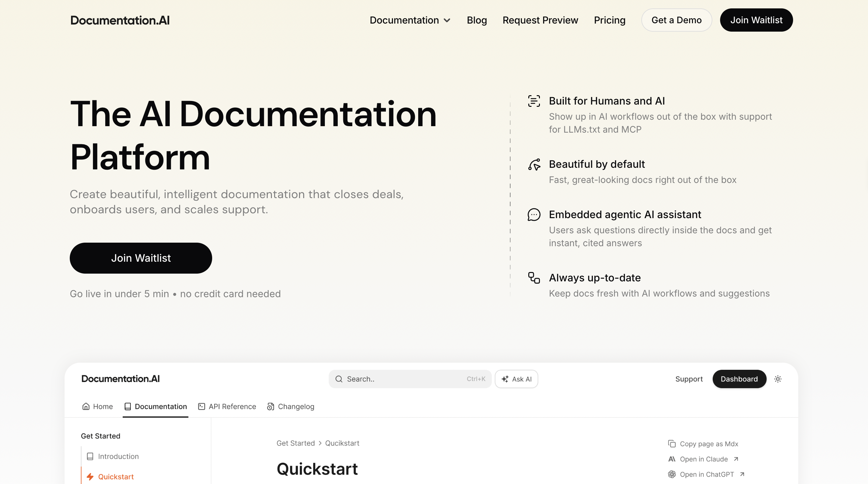Click the Quickstart page title

click(317, 469)
